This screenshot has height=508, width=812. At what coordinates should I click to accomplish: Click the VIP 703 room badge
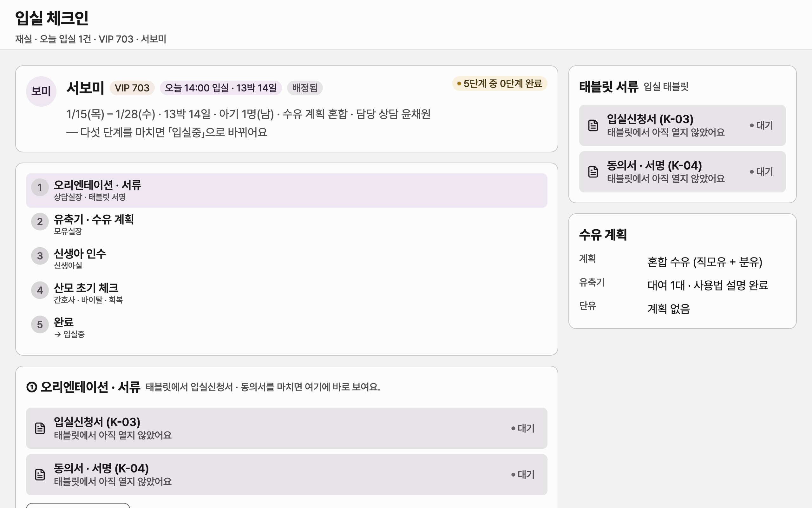pyautogui.click(x=132, y=88)
